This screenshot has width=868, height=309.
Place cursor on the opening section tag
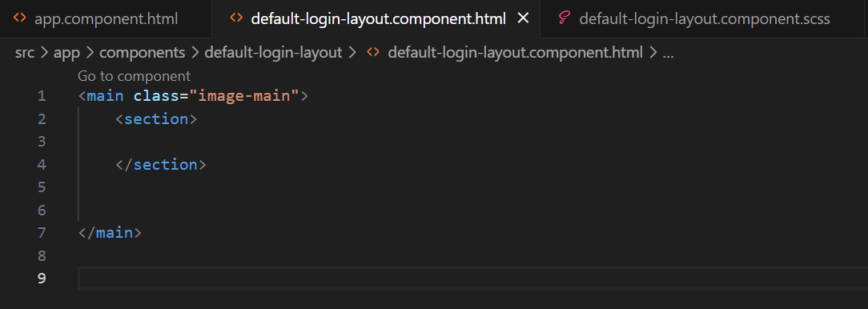[x=156, y=119]
